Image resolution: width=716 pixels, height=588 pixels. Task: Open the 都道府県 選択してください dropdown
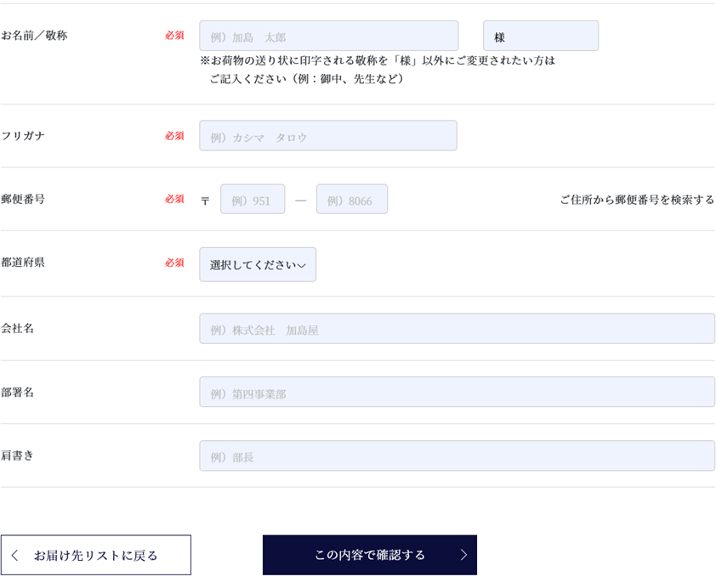coord(258,264)
